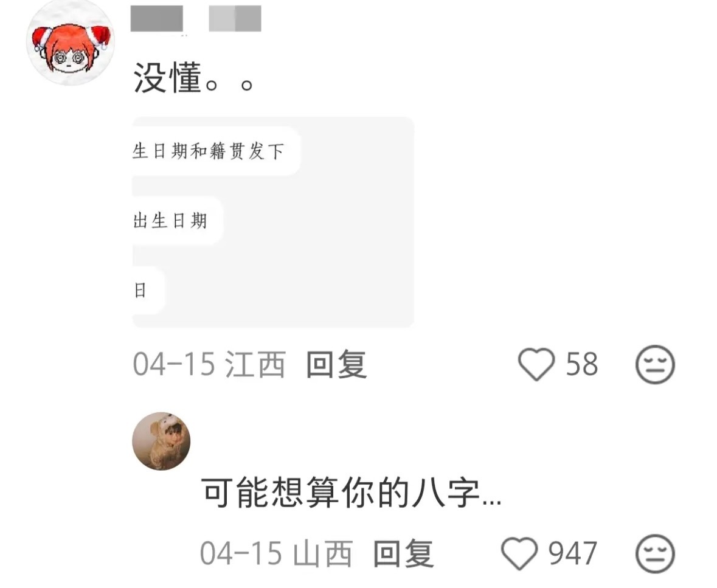The width and height of the screenshot is (717, 588).
Task: Tap the small 日 chat bubble
Action: click(148, 290)
